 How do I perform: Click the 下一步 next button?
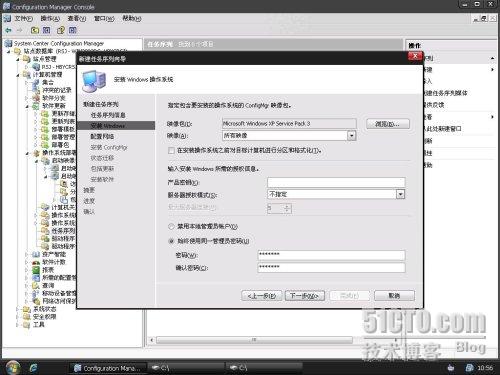[x=305, y=296]
